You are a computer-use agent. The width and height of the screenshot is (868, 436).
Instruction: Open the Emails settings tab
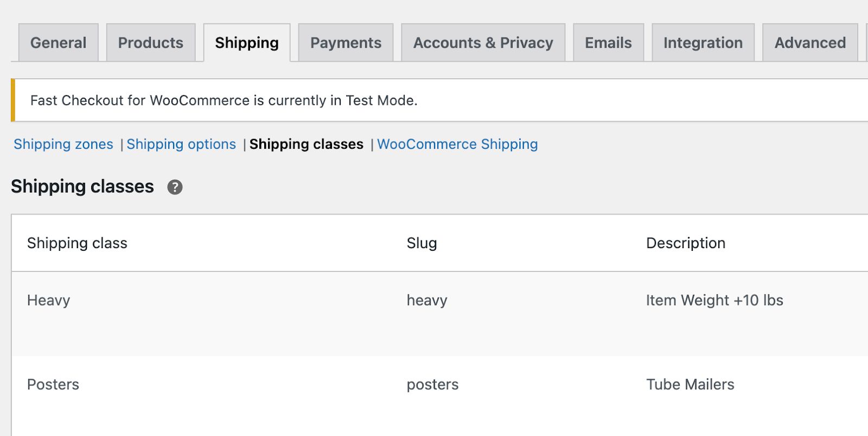pos(608,43)
